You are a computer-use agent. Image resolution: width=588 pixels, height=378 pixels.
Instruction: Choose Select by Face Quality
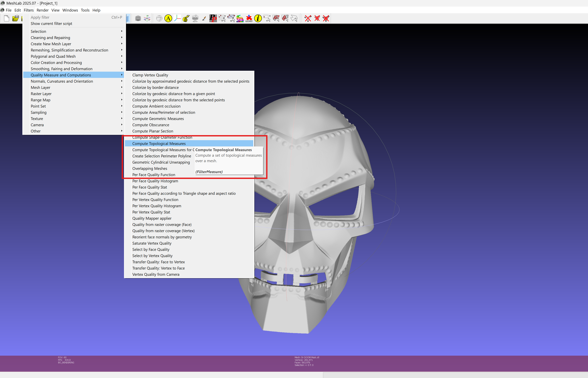189,250
